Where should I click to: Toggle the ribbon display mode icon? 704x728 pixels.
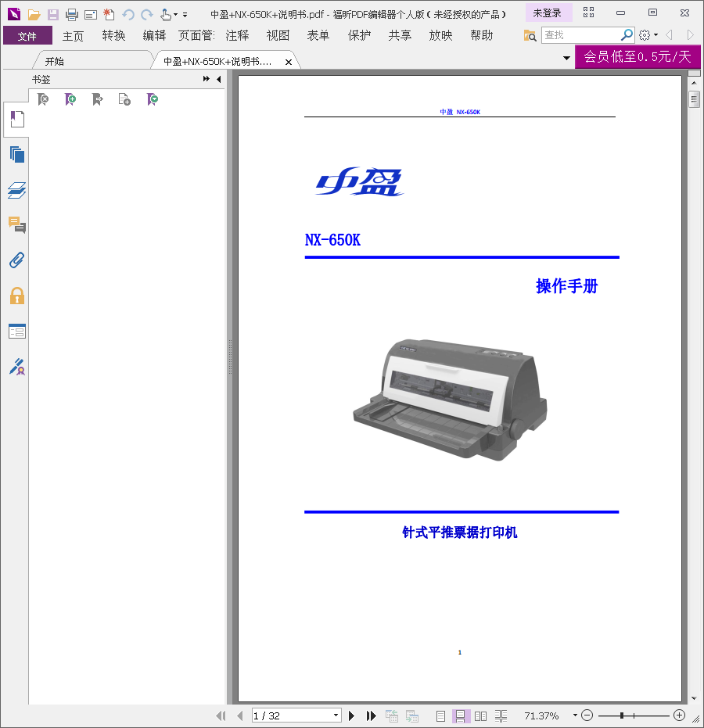click(x=588, y=13)
